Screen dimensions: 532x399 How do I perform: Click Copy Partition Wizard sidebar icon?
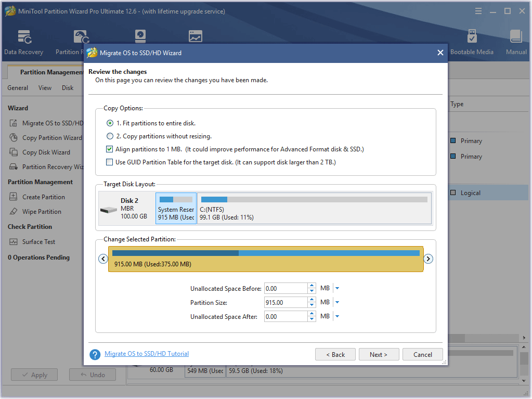[x=13, y=138]
